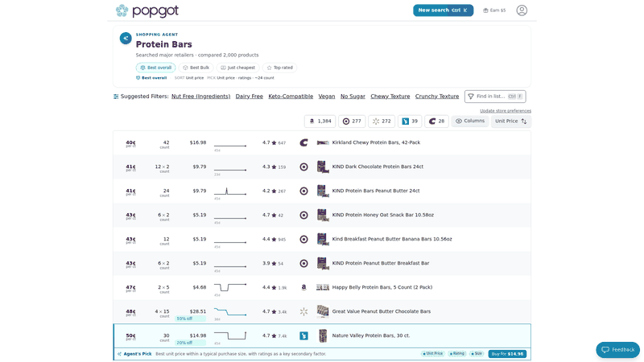Select the Just cheapest tab

click(x=237, y=68)
